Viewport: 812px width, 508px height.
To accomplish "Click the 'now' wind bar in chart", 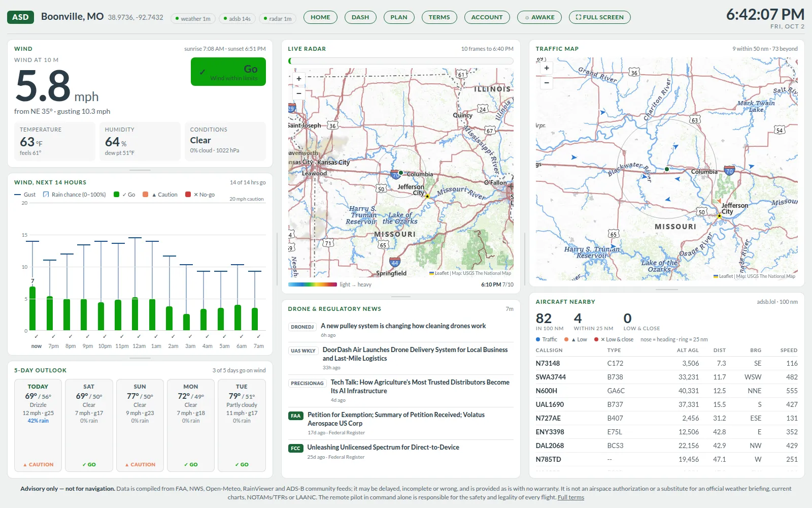I will coord(32,308).
